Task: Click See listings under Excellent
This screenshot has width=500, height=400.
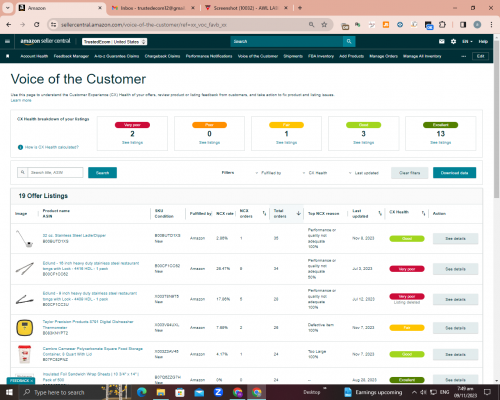Action: click(440, 143)
